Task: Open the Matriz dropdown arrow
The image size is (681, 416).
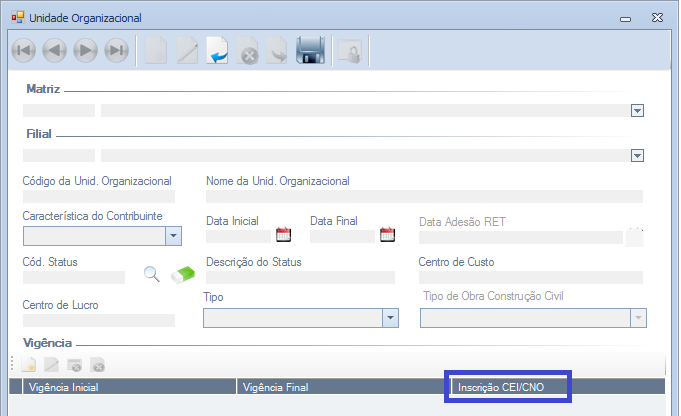Action: coord(637,111)
